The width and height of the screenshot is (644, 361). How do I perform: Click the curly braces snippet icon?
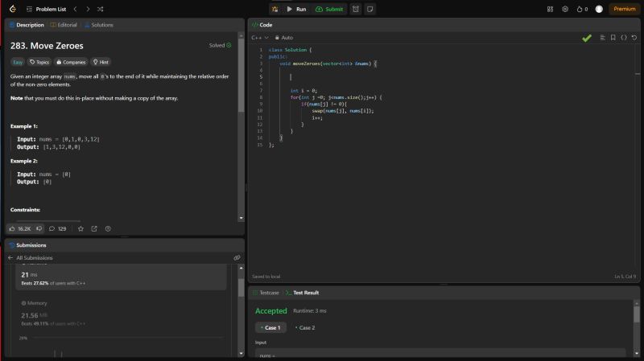point(624,38)
